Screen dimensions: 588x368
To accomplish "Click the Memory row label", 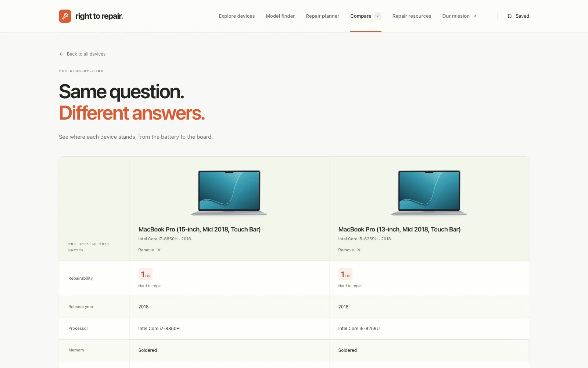I will coord(76,350).
